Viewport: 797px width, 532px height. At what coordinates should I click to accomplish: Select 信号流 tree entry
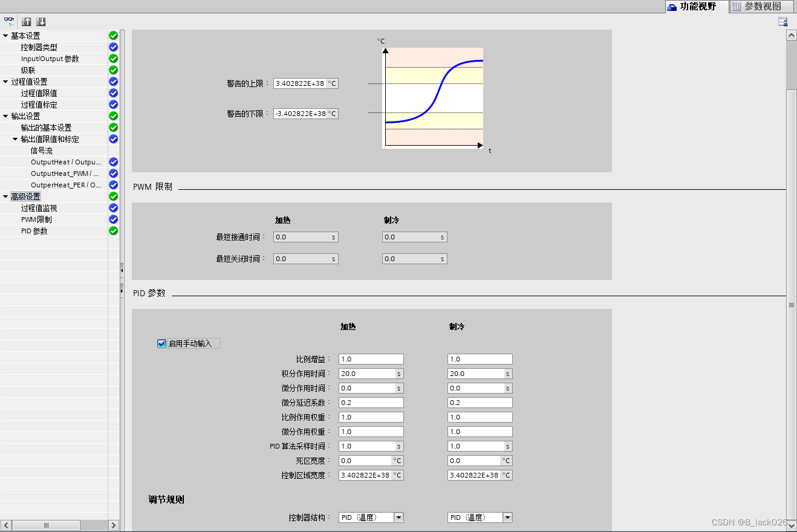pyautogui.click(x=42, y=151)
